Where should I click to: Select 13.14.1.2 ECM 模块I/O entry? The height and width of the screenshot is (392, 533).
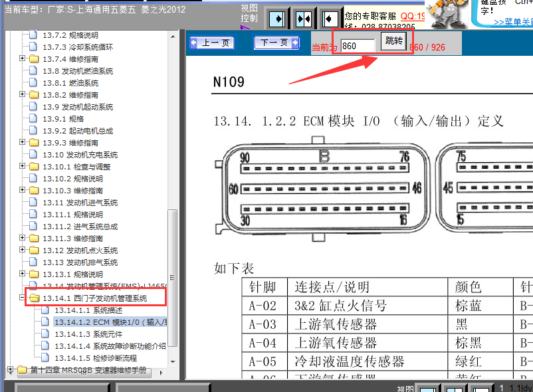point(110,322)
